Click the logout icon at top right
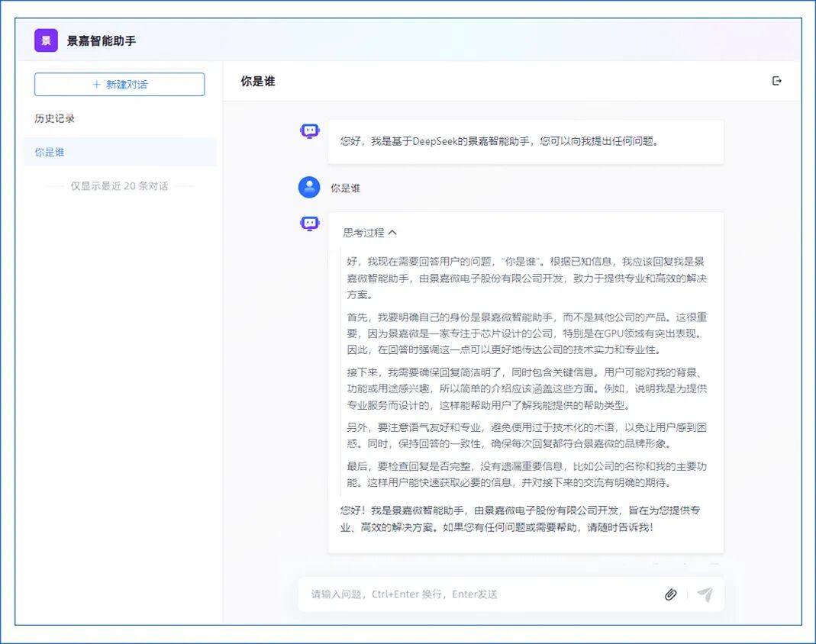Screen dimensions: 816x644 [777, 80]
